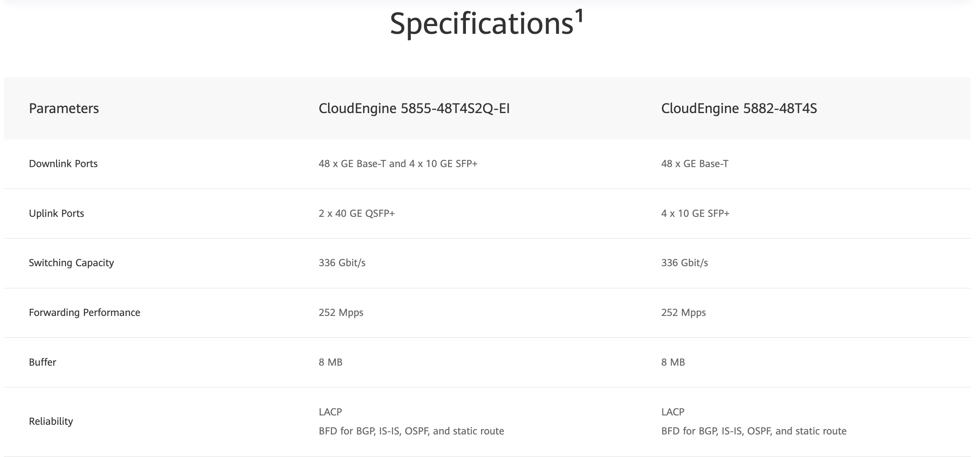Click the Specifications page heading

(481, 24)
